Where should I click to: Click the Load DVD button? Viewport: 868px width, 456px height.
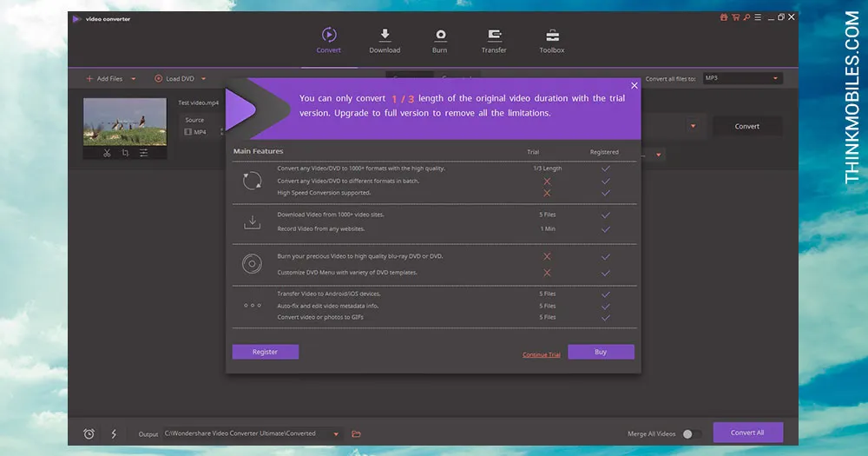(x=174, y=79)
